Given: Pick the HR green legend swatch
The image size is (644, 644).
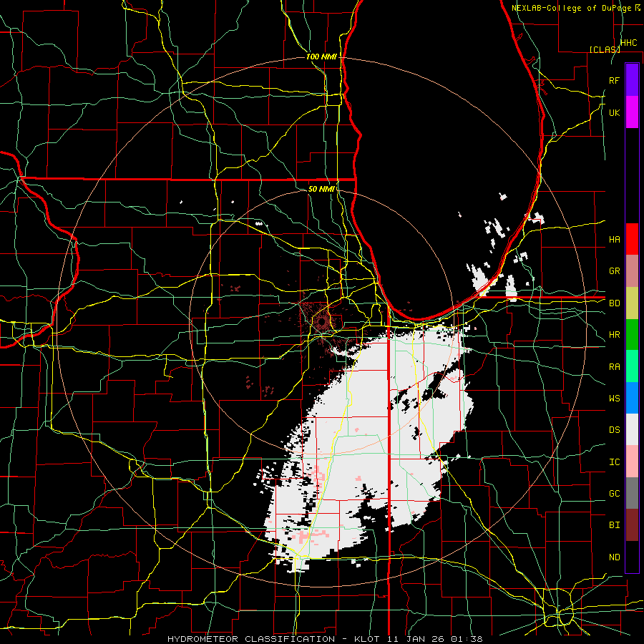Looking at the screenshot, I should (632, 335).
